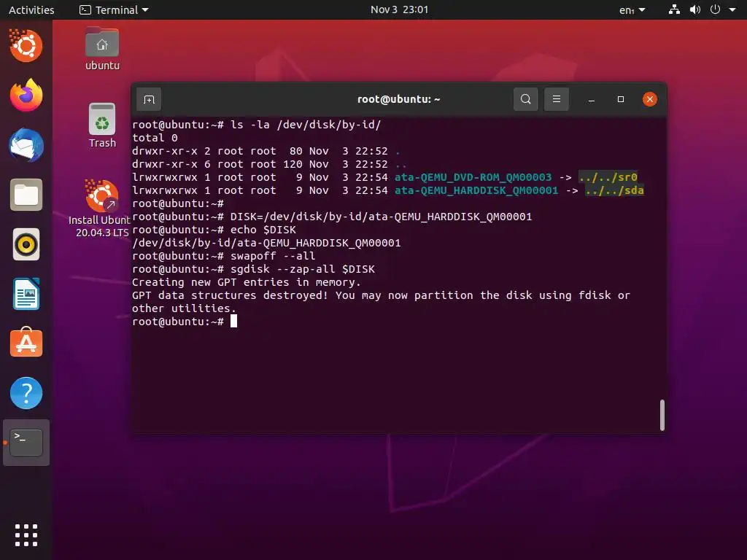Open Thunderbird mail from the dock
The image size is (747, 560).
(26, 145)
